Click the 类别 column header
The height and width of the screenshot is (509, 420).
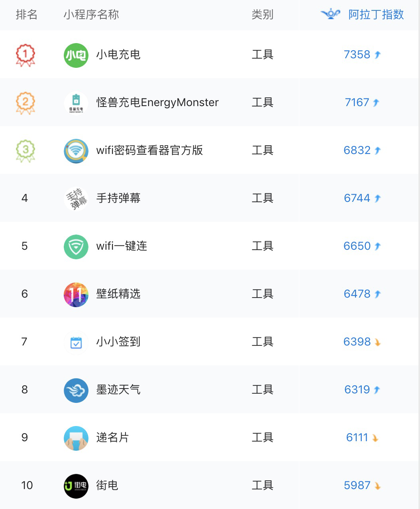tap(262, 15)
